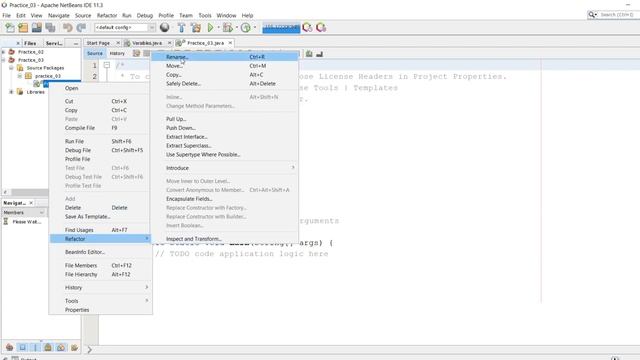
Task: Choose Run File in context menu
Action: click(100, 141)
